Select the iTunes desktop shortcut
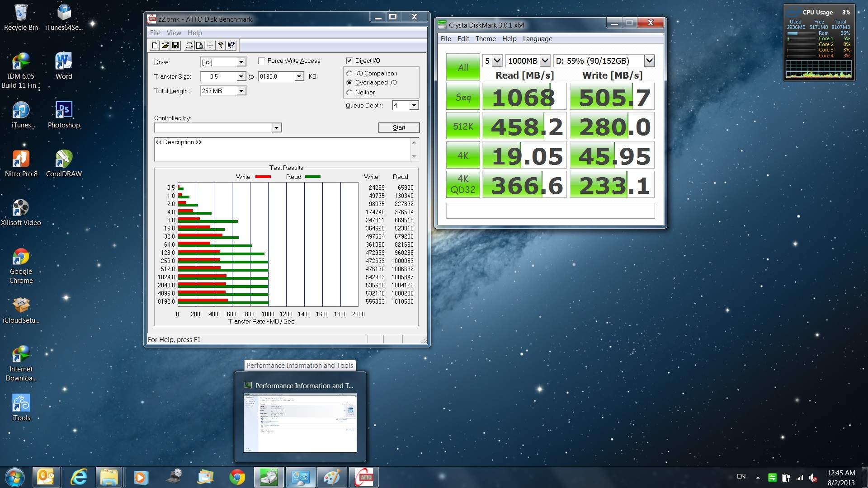The width and height of the screenshot is (868, 488). tap(21, 115)
